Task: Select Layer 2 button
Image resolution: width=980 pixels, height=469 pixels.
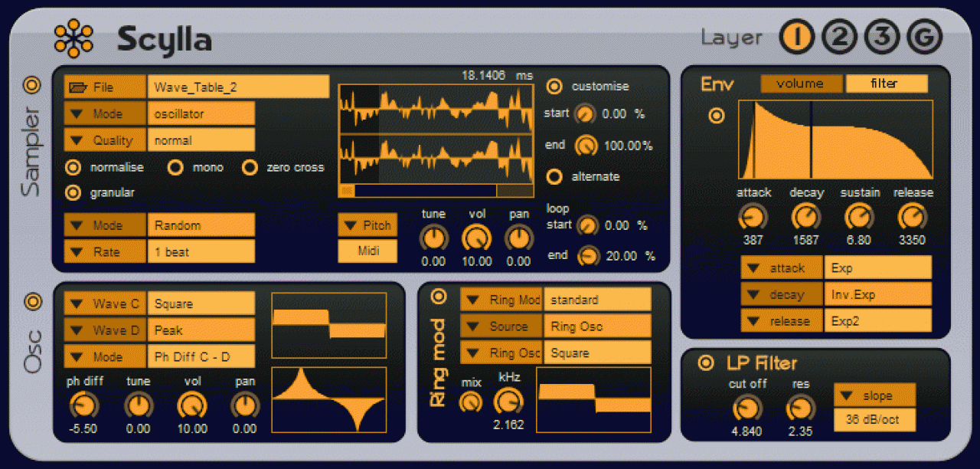Action: (x=839, y=38)
